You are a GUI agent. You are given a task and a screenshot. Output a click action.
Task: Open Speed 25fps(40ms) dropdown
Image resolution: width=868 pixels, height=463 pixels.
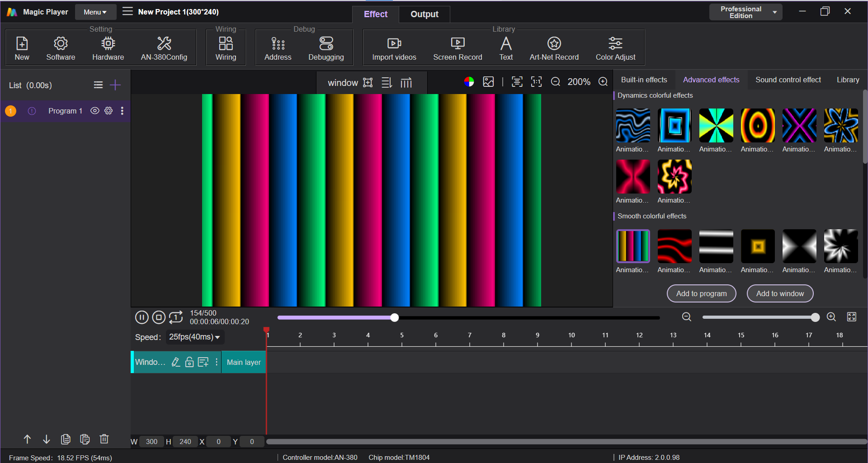click(x=195, y=337)
